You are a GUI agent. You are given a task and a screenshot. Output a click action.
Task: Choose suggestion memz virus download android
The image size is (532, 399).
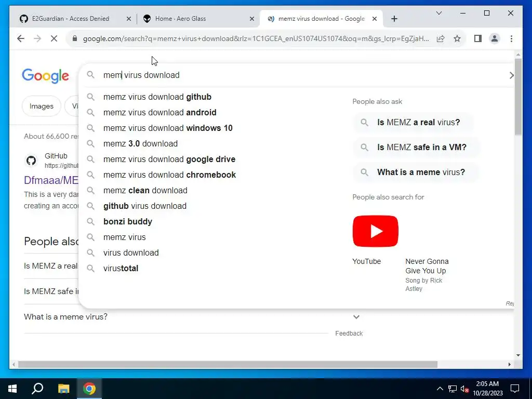160,113
